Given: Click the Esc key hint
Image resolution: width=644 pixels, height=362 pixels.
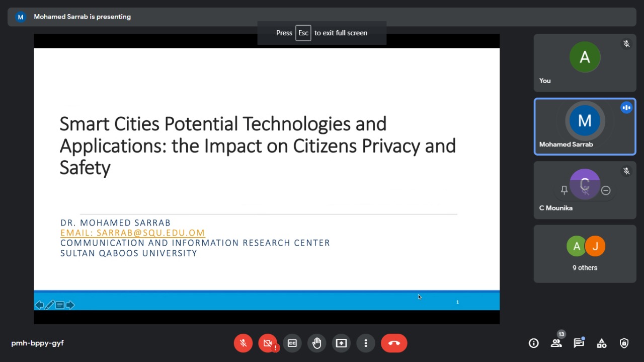Looking at the screenshot, I should pyautogui.click(x=303, y=33).
